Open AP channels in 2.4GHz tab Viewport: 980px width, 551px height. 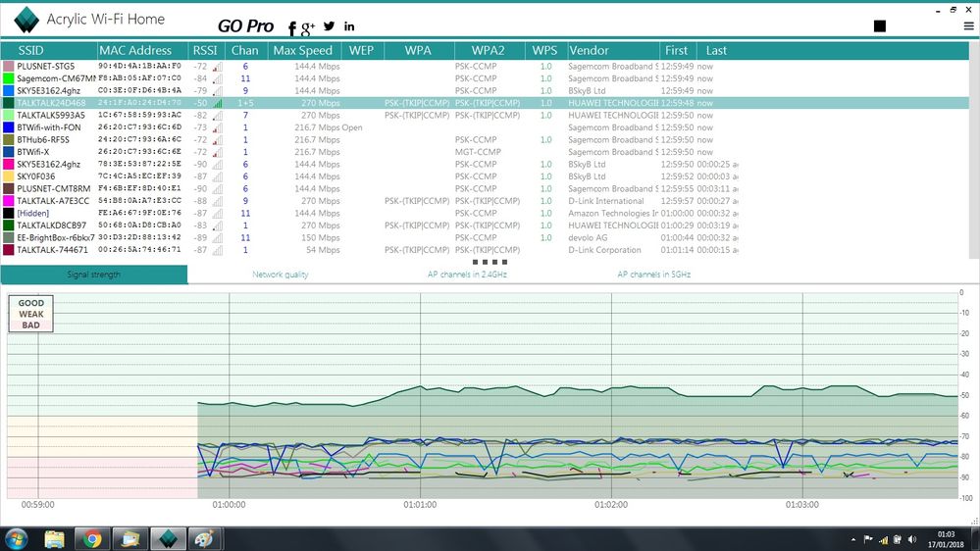click(x=467, y=275)
